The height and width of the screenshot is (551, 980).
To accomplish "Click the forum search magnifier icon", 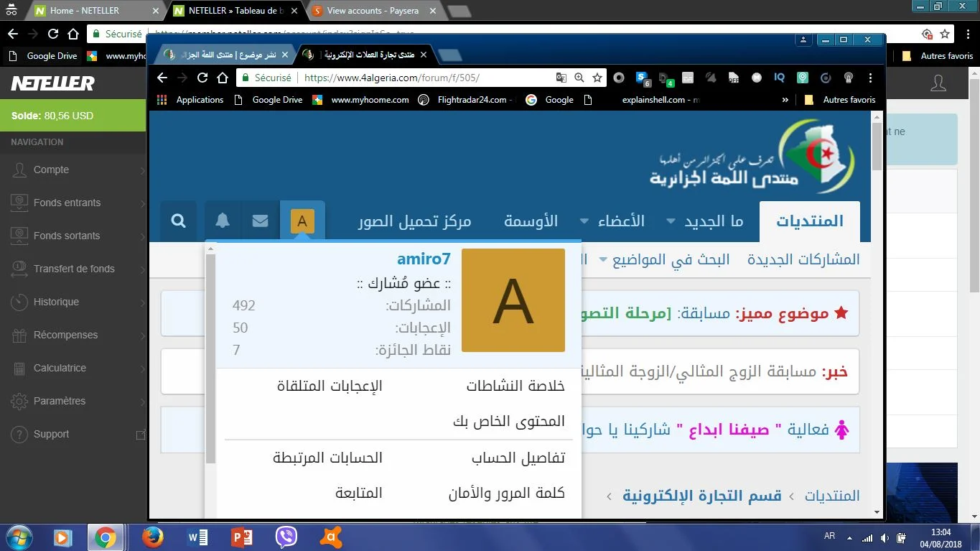I will tap(178, 221).
